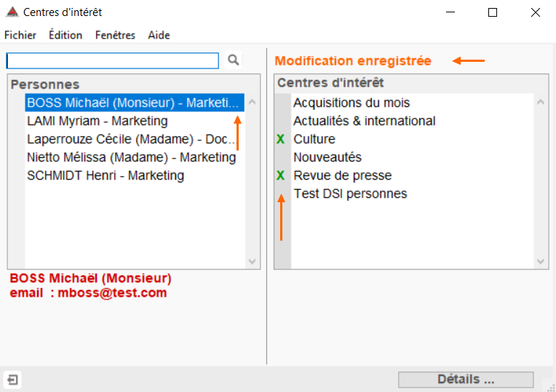The width and height of the screenshot is (556, 392).
Task: Click the exit icon at bottom left
Action: click(12, 380)
